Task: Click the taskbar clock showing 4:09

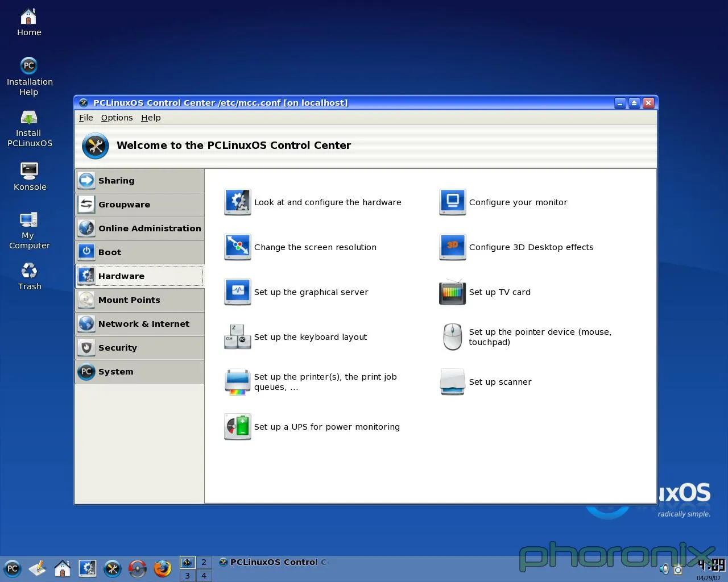Action: click(x=712, y=565)
